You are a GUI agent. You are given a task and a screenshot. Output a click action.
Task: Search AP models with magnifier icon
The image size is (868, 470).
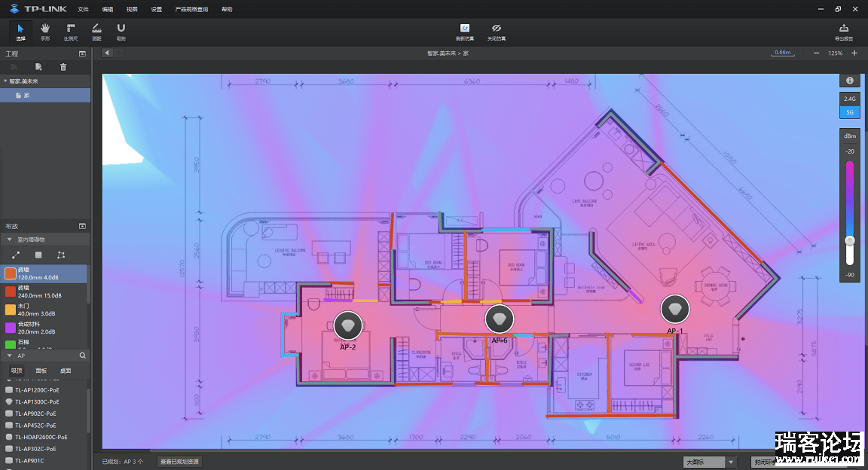tap(82, 356)
